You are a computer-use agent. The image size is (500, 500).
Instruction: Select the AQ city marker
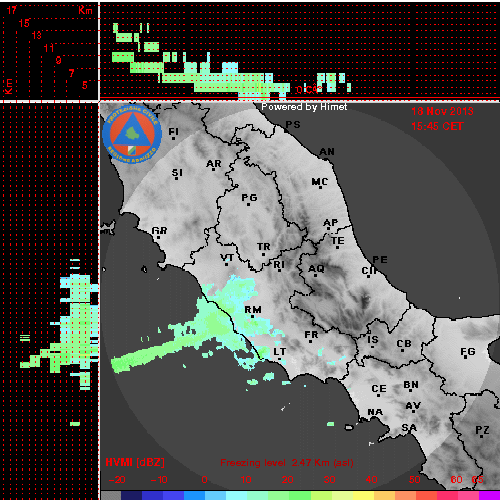pos(316,275)
